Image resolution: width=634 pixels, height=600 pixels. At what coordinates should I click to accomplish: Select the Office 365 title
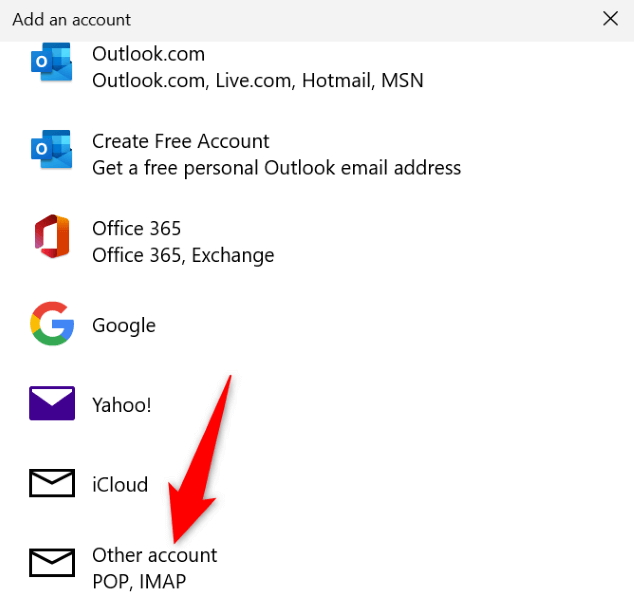click(x=137, y=229)
